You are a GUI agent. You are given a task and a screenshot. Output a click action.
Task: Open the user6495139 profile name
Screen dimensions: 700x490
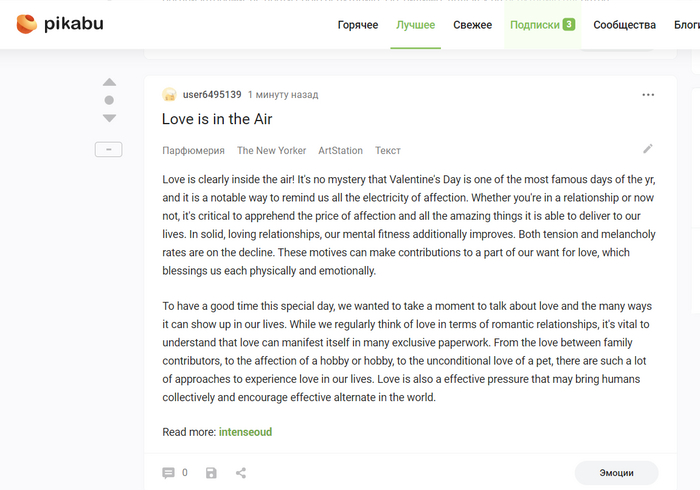click(212, 95)
